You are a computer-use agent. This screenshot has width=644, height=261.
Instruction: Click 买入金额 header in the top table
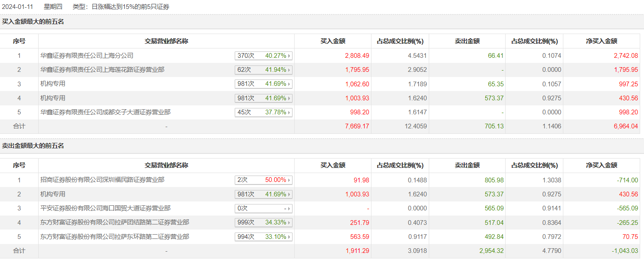coord(332,41)
